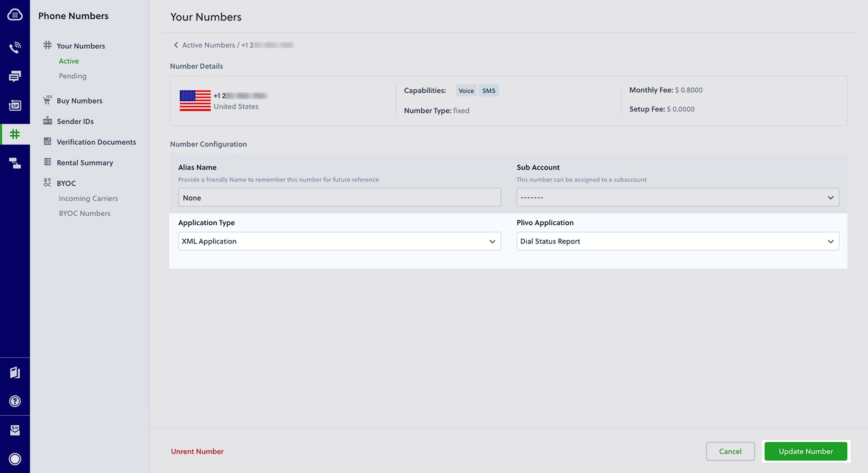
Task: Click Unrent Number link
Action: coord(197,451)
